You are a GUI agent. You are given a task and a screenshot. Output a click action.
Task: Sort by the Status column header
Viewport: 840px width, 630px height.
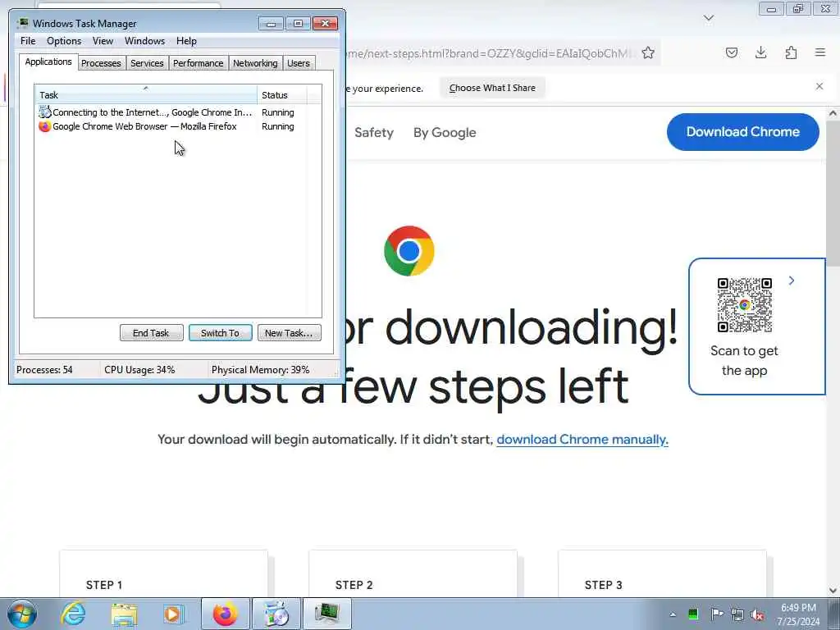282,95
